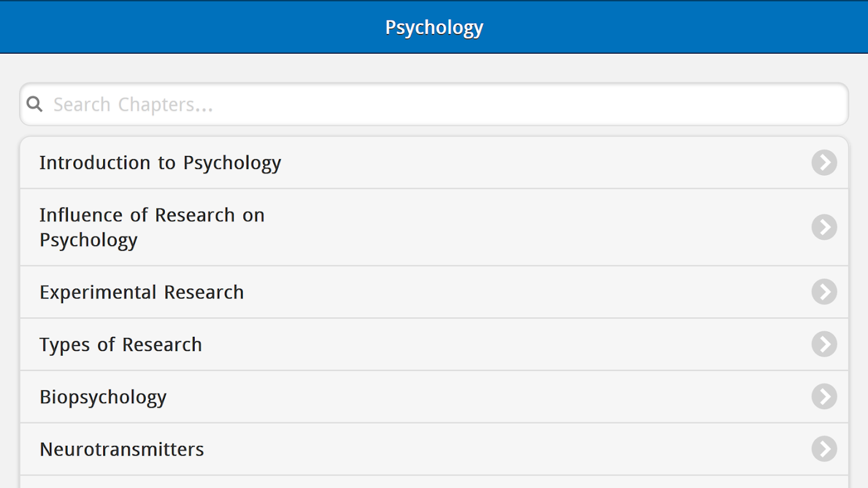Click the Psychology header title
Viewport: 868px width, 488px height.
click(434, 27)
